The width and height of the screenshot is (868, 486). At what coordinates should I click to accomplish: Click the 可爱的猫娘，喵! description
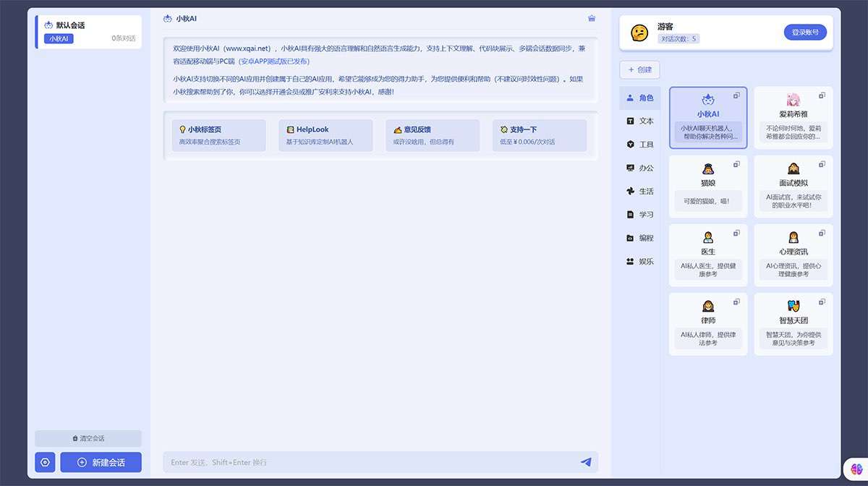coord(708,201)
